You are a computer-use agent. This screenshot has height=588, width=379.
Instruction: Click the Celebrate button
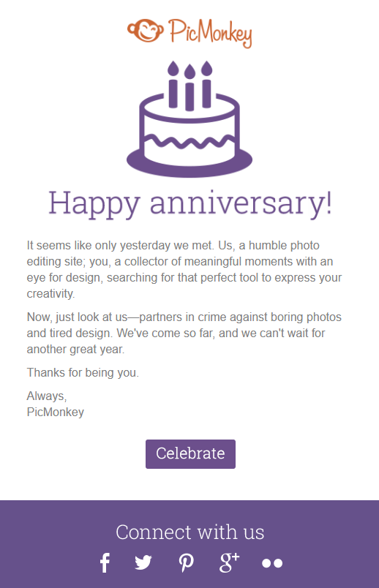click(x=191, y=453)
